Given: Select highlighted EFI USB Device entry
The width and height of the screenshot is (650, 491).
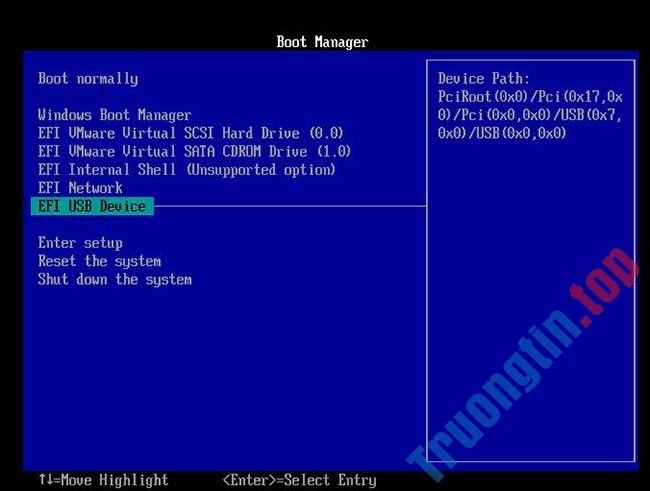Looking at the screenshot, I should coord(92,206).
